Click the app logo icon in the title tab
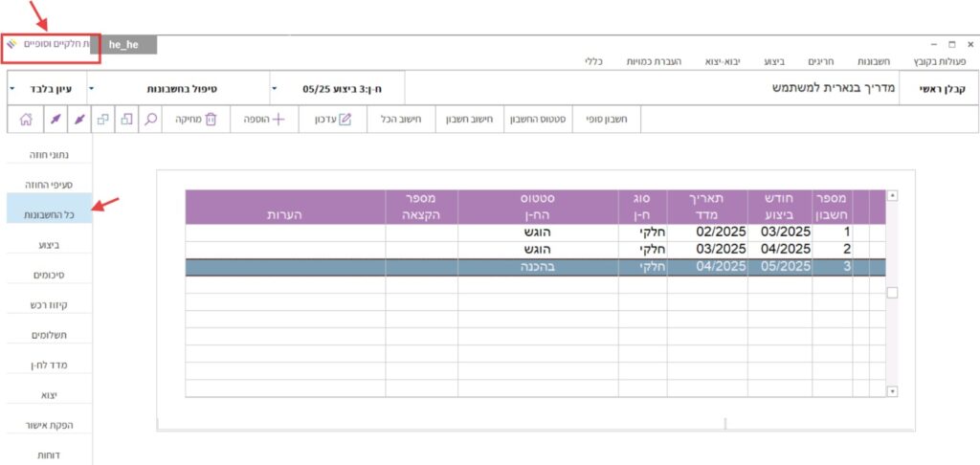The height and width of the screenshot is (465, 980). tap(11, 44)
